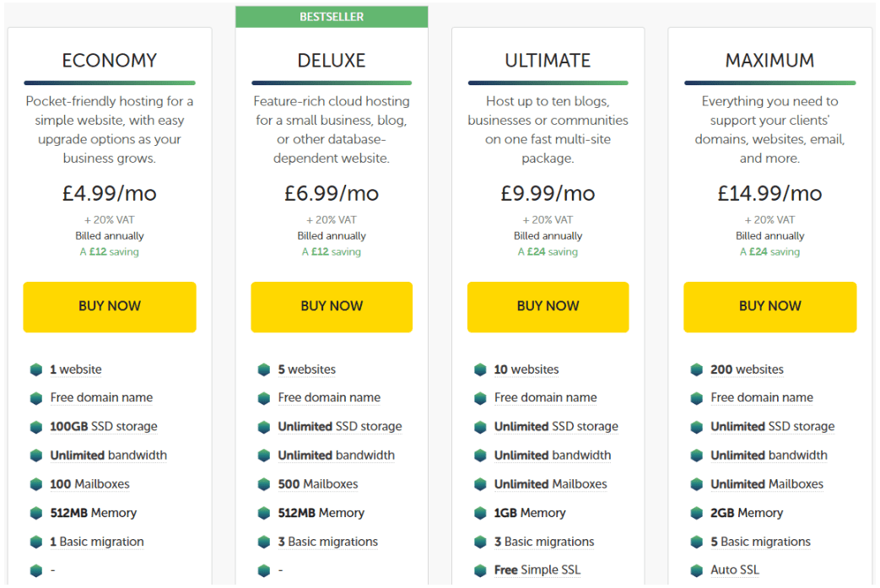Open Free Simple SSL feature details

537,570
